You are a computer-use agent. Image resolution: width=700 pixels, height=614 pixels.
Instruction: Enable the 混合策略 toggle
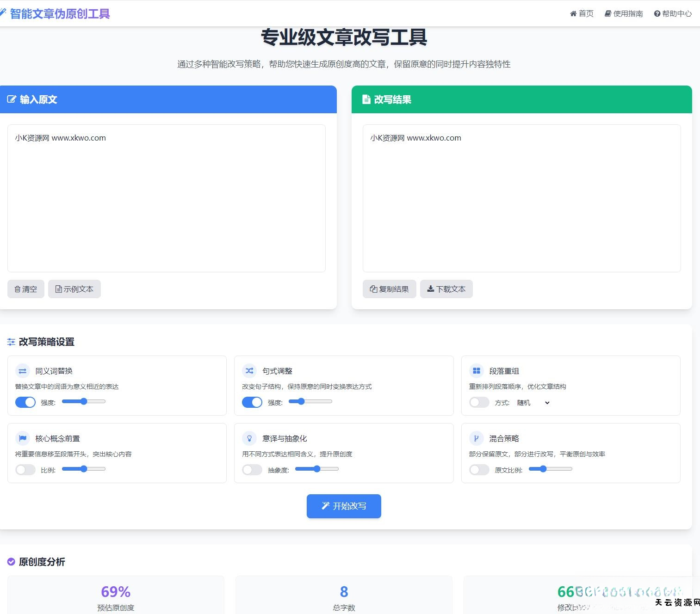pos(479,469)
